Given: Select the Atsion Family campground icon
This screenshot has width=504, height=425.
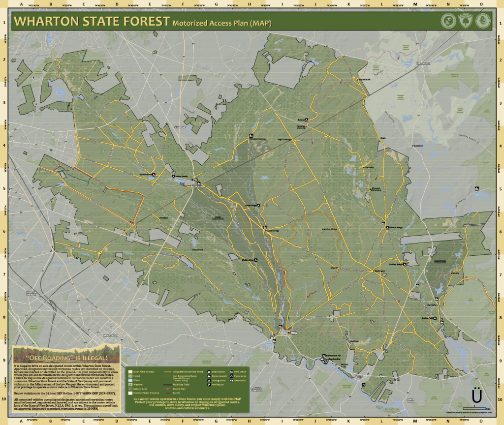Looking at the screenshot, I should click(x=174, y=177).
